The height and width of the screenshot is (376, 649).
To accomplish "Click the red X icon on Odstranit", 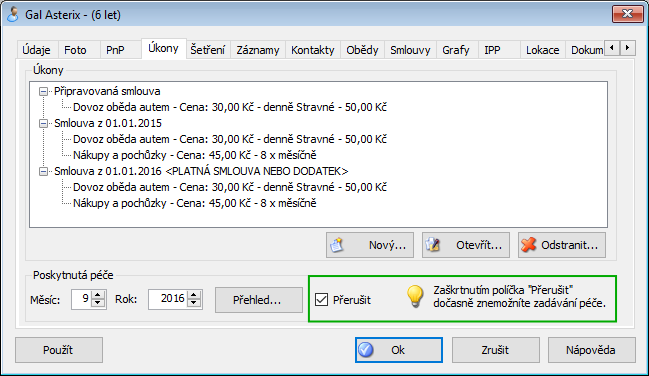I will tap(529, 245).
